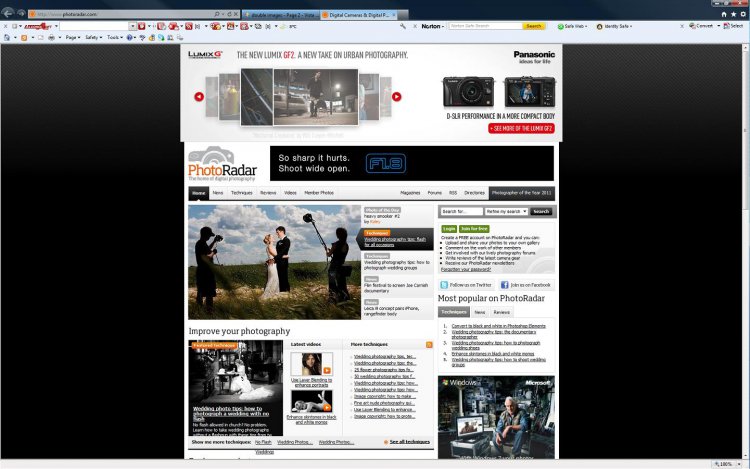Open the Refine my search dropdown
This screenshot has height=469, width=750.
(506, 211)
